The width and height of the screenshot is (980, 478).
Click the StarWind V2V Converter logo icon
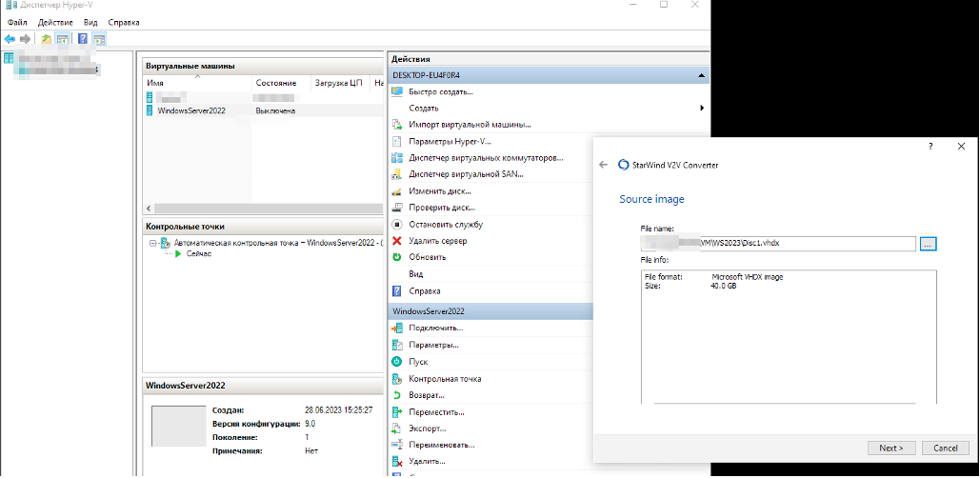tap(623, 165)
